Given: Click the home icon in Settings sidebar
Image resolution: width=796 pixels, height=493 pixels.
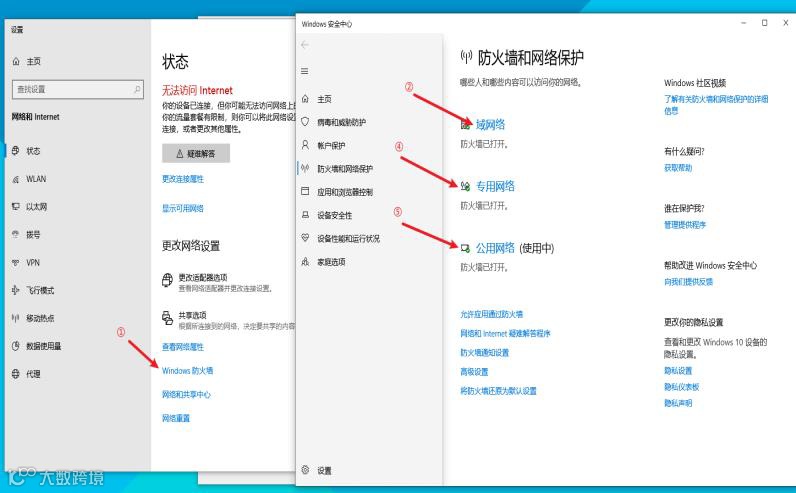Looking at the screenshot, I should click(16, 61).
